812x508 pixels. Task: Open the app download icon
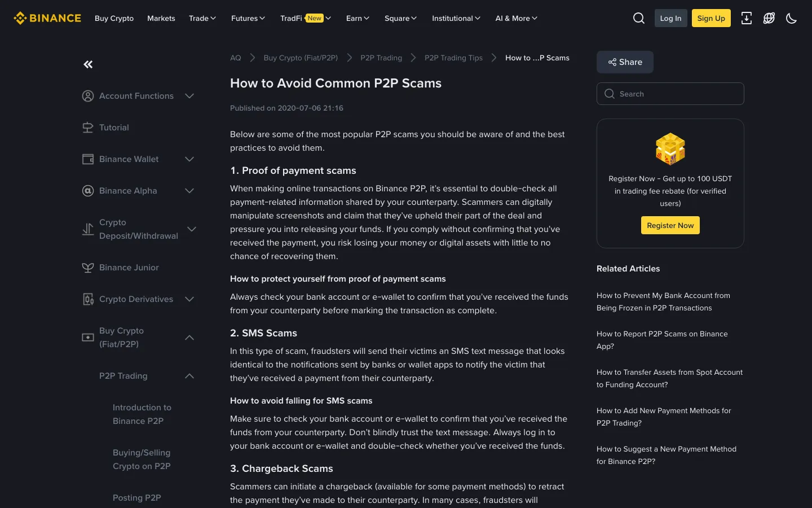(x=747, y=18)
